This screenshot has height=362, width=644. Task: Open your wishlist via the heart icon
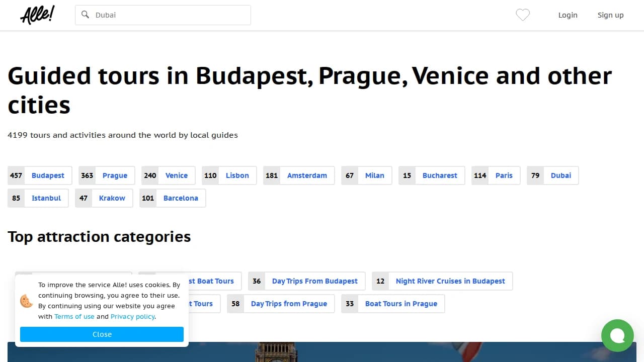pyautogui.click(x=522, y=15)
